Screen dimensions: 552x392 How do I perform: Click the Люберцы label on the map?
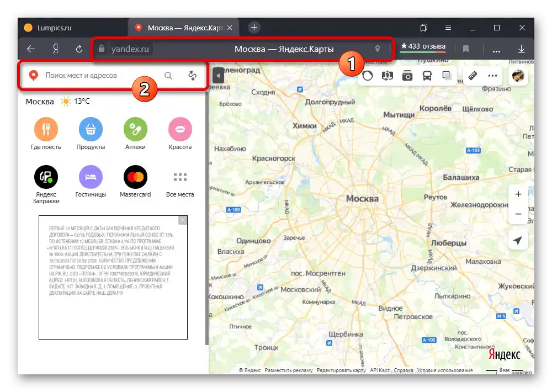click(448, 243)
